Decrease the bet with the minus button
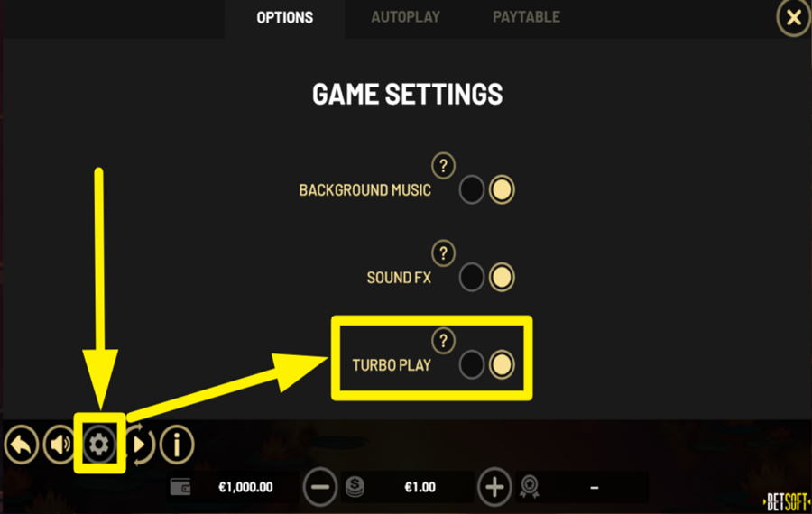 click(320, 487)
